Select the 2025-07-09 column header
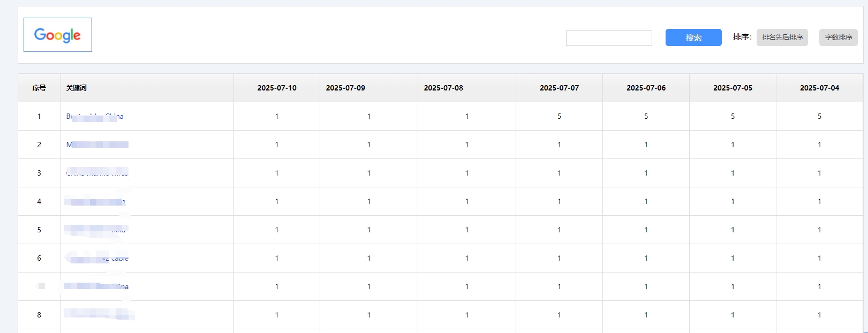The height and width of the screenshot is (333, 868). click(345, 88)
